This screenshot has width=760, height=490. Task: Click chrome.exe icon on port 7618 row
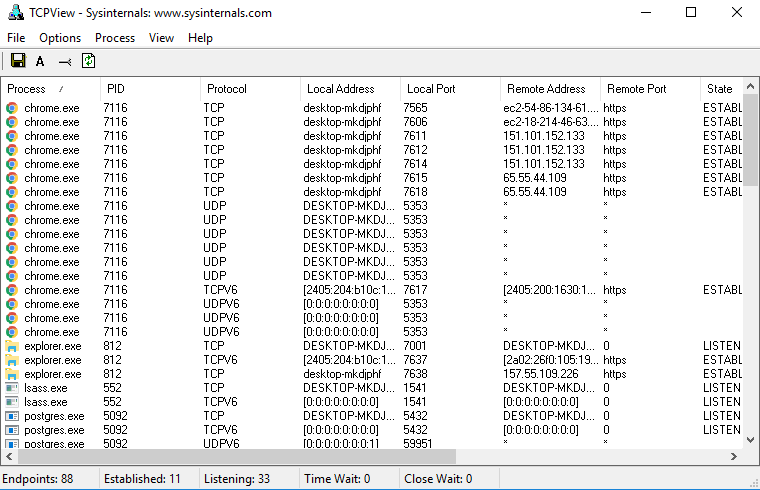pyautogui.click(x=12, y=192)
